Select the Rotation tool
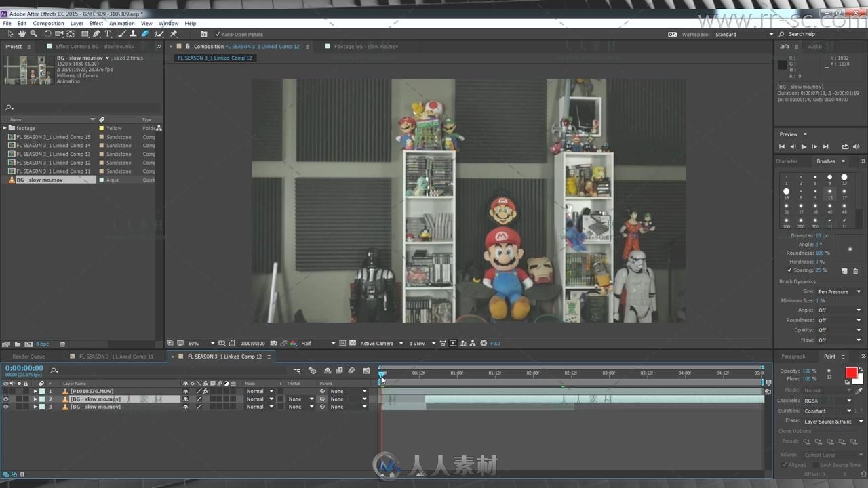Image resolution: width=868 pixels, height=488 pixels. 47,33
